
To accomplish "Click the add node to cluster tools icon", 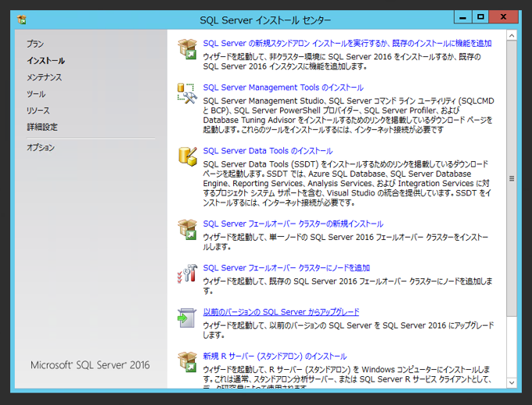I will tap(187, 274).
